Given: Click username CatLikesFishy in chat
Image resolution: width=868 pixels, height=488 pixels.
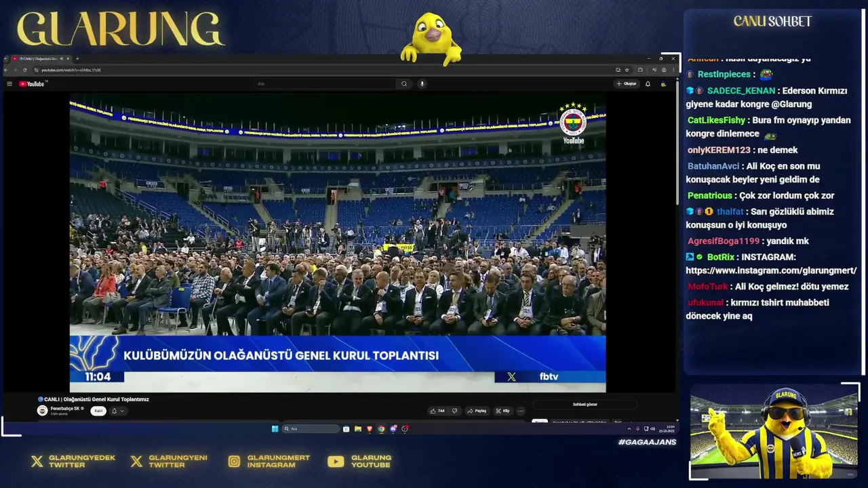Looking at the screenshot, I should coord(716,121).
